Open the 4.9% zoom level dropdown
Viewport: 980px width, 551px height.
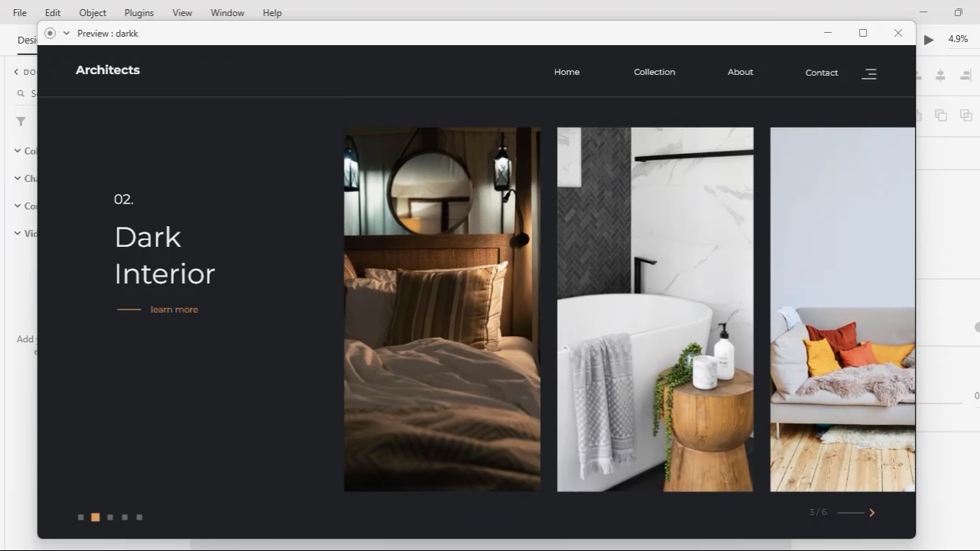click(x=958, y=39)
